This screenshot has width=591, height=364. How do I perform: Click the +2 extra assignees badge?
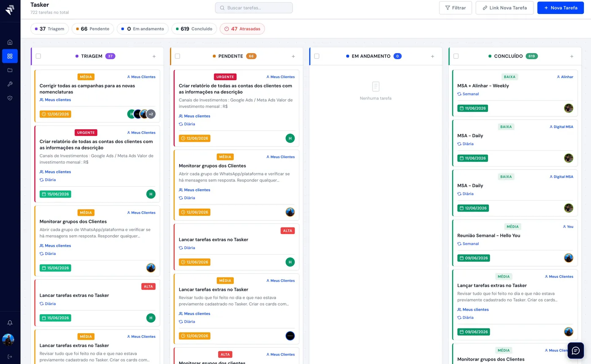(151, 114)
